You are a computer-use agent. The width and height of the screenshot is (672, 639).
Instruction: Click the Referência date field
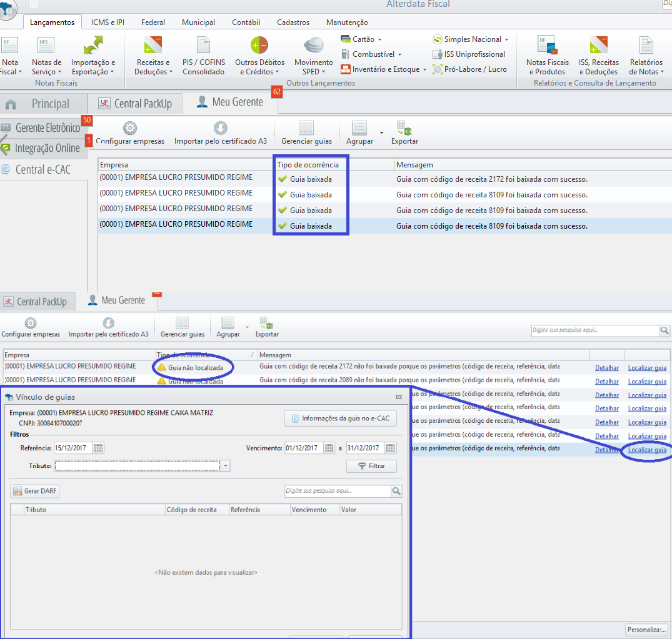click(x=73, y=448)
